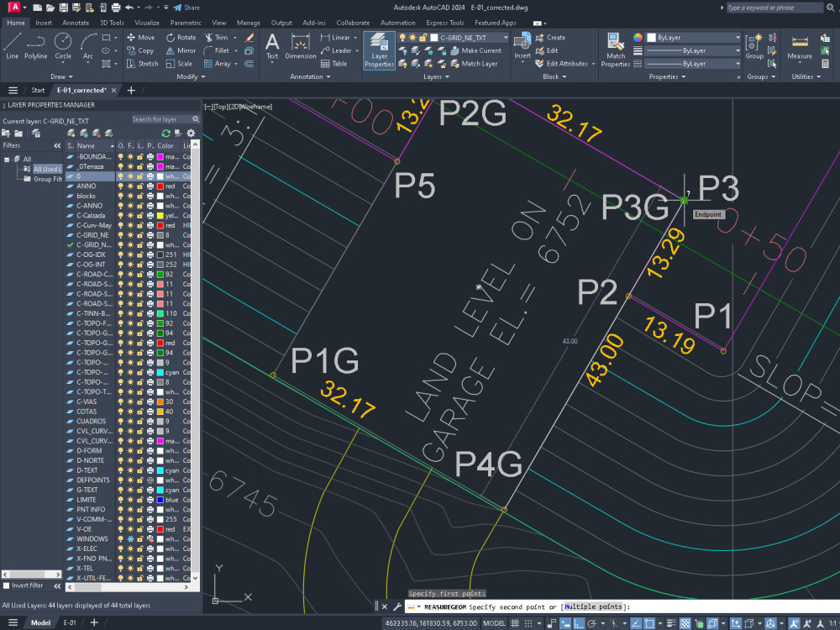Open the Match Properties tool

616,44
